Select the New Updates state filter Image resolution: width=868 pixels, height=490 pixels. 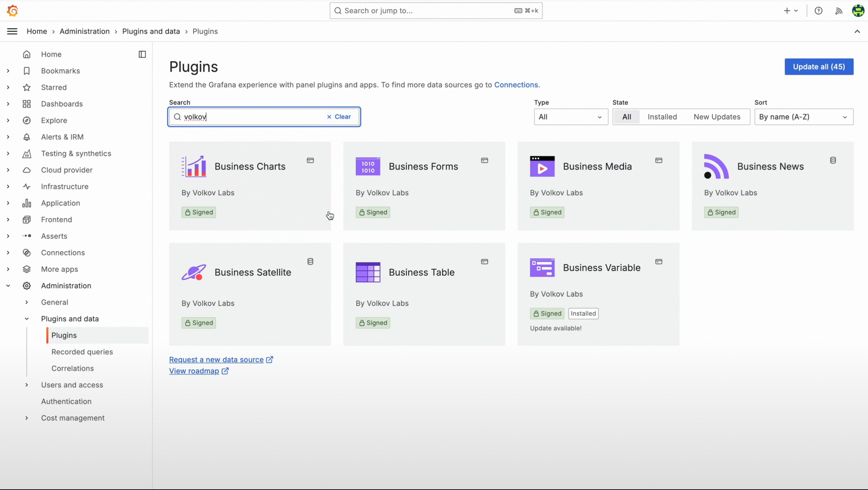(717, 117)
